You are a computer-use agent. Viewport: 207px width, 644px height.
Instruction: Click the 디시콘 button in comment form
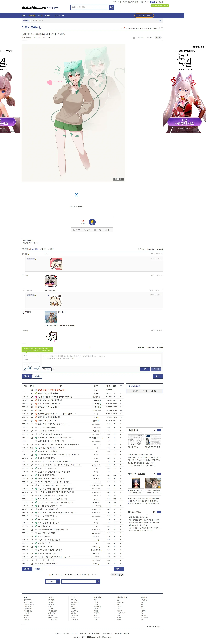point(46,369)
